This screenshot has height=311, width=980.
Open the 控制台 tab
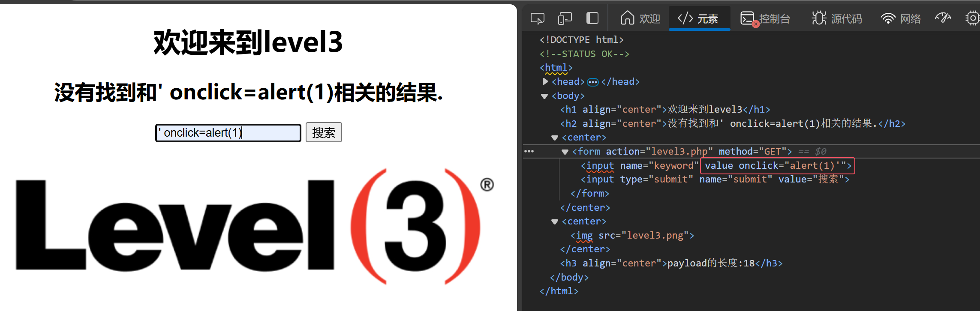coord(766,18)
